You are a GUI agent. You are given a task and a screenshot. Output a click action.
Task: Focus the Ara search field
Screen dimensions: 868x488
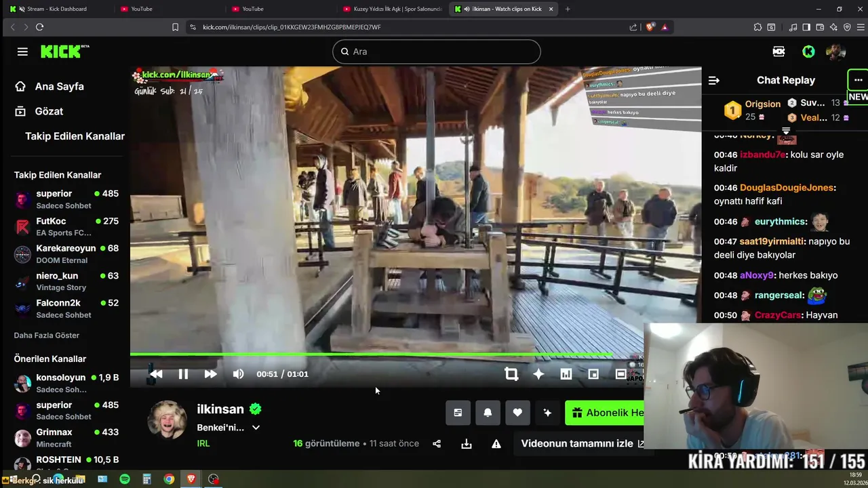tap(437, 52)
